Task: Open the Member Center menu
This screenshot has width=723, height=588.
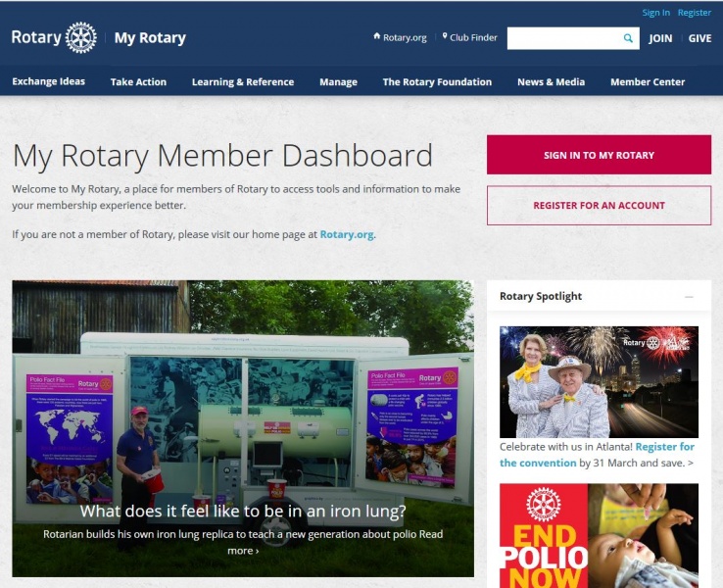Action: point(648,81)
